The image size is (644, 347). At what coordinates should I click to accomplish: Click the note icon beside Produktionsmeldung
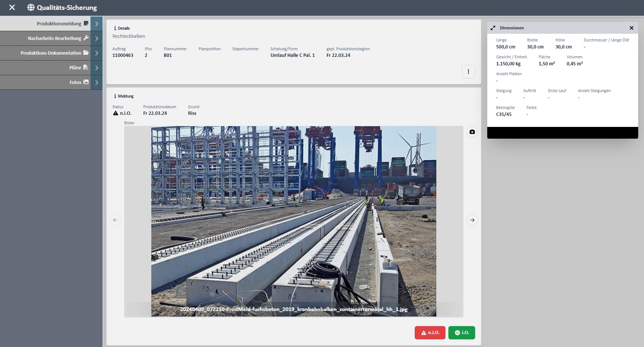point(86,23)
